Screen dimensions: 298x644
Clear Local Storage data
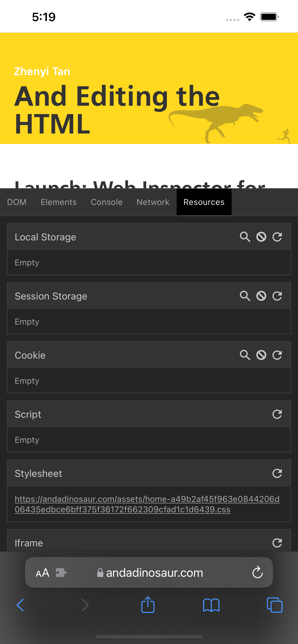[x=261, y=237]
